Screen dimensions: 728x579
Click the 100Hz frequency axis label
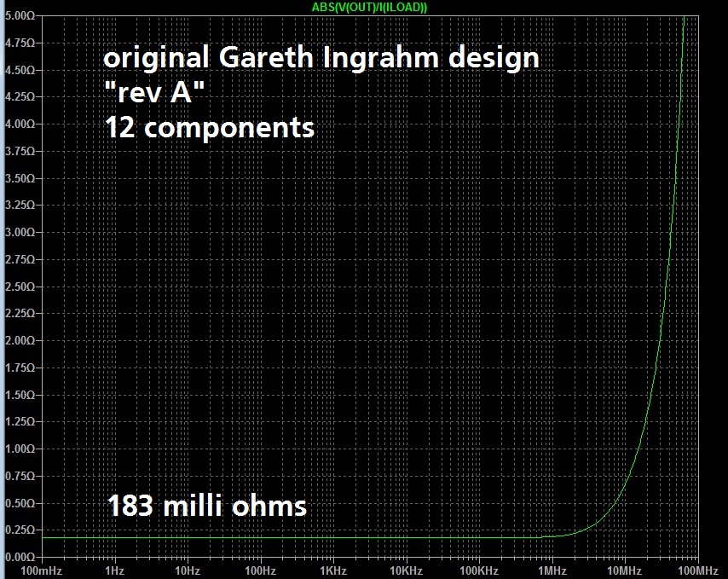pyautogui.click(x=261, y=570)
